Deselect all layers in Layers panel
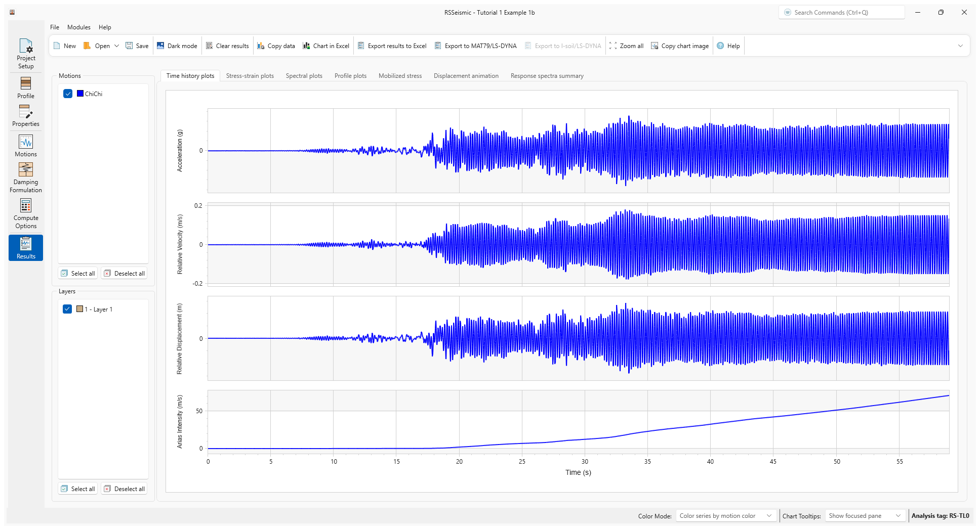Image resolution: width=980 pixels, height=530 pixels. tap(125, 489)
